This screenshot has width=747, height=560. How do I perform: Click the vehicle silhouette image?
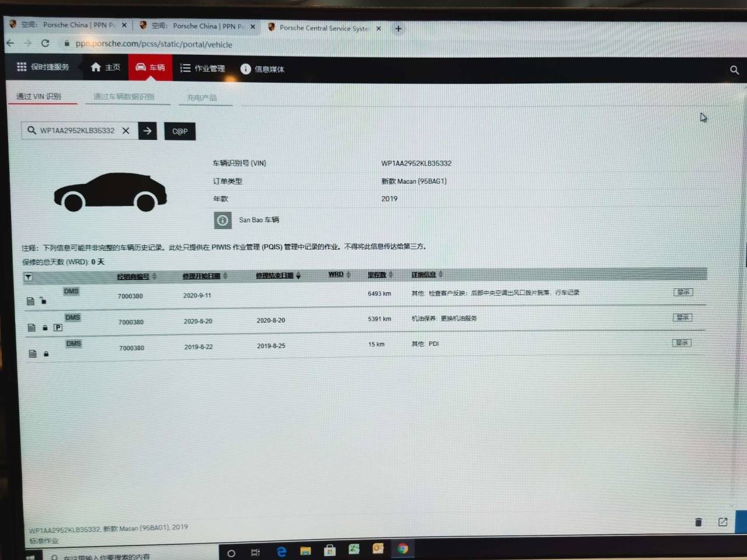tap(110, 192)
